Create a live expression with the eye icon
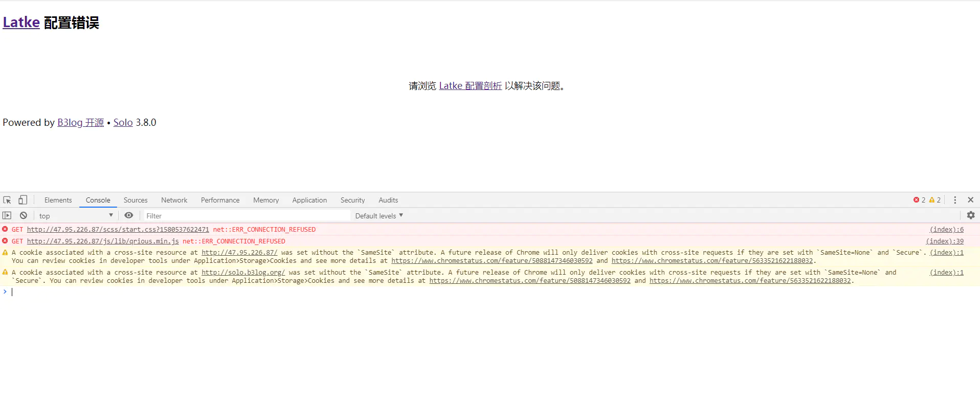The height and width of the screenshot is (402, 980). pyautogui.click(x=129, y=215)
